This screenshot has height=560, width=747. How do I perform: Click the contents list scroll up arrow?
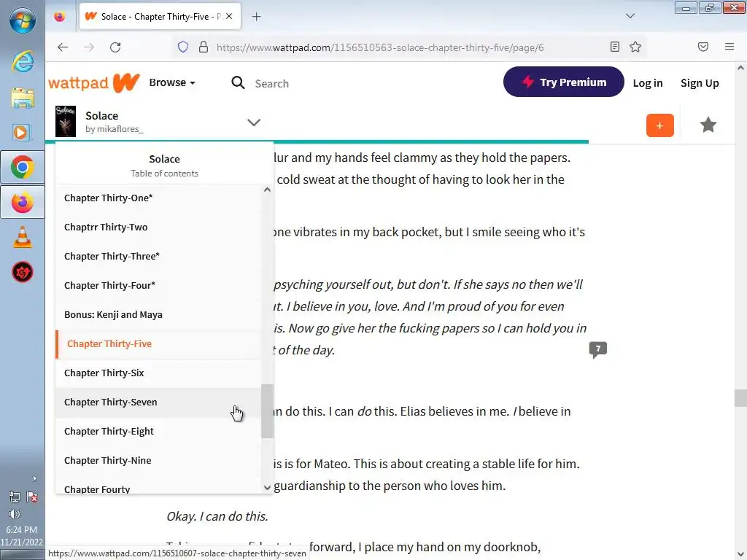[267, 190]
